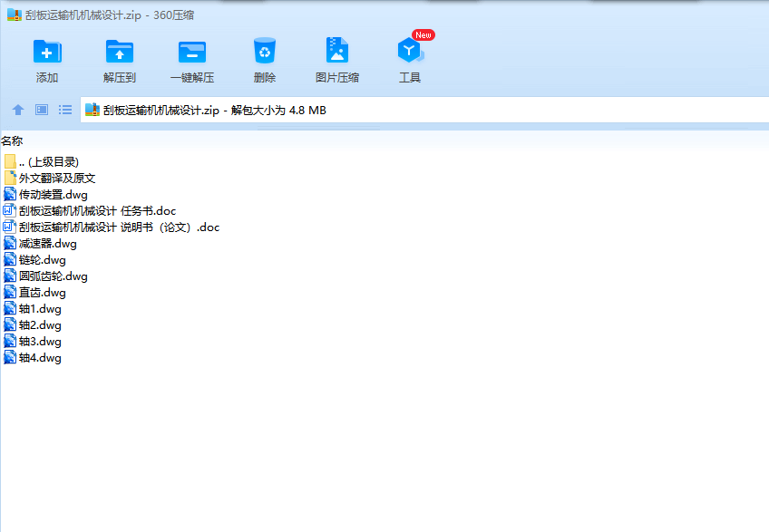Select the file name 轴4.dwg
The width and height of the screenshot is (769, 532).
tap(40, 357)
